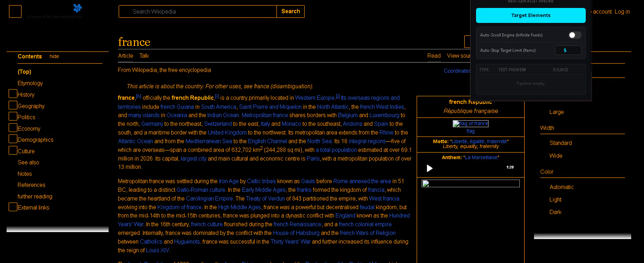Switch to the Talk tab

(x=144, y=56)
